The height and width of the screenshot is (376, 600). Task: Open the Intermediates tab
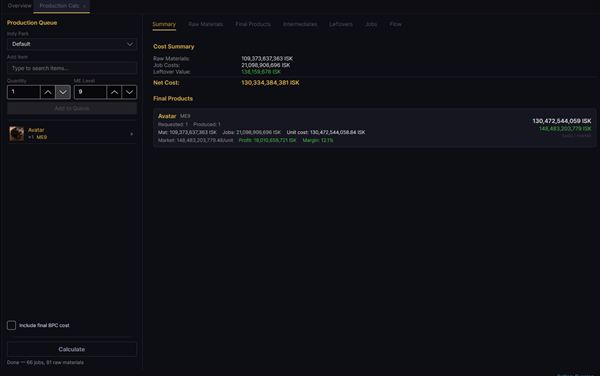[300, 24]
